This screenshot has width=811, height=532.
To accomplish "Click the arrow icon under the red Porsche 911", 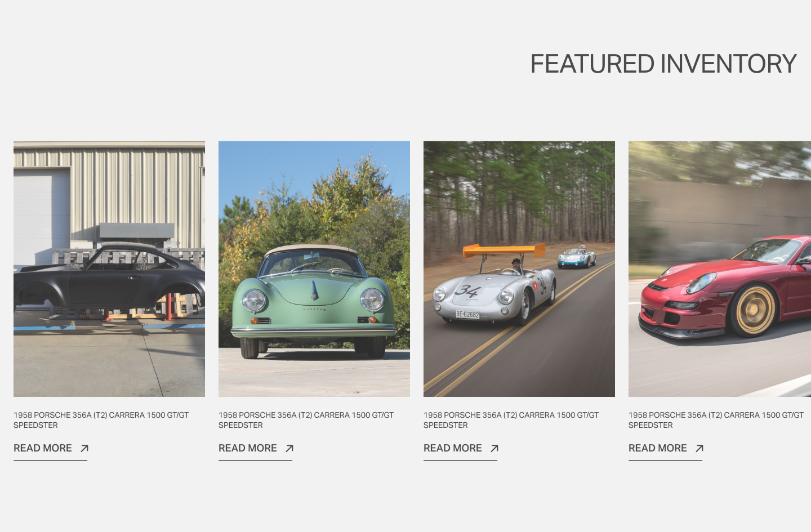I will [x=699, y=449].
